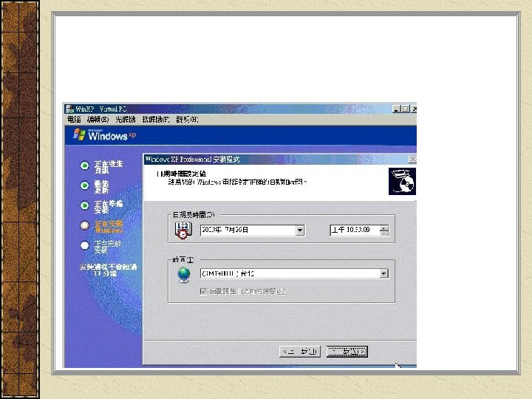Click the "日期時間設定值" heading text

[182, 174]
